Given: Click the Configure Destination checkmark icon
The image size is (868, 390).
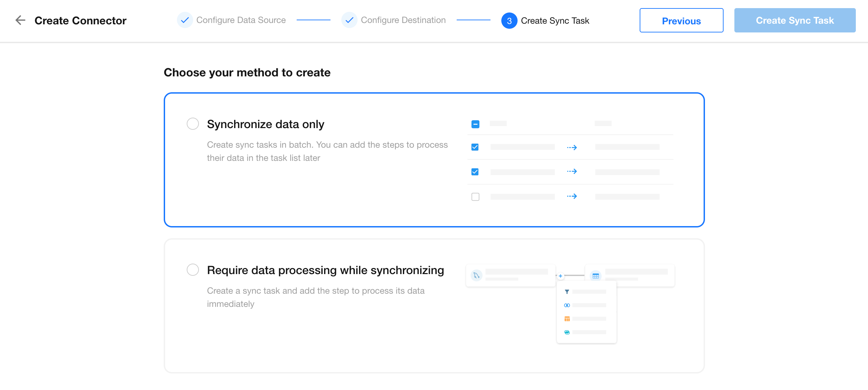Looking at the screenshot, I should 349,20.
